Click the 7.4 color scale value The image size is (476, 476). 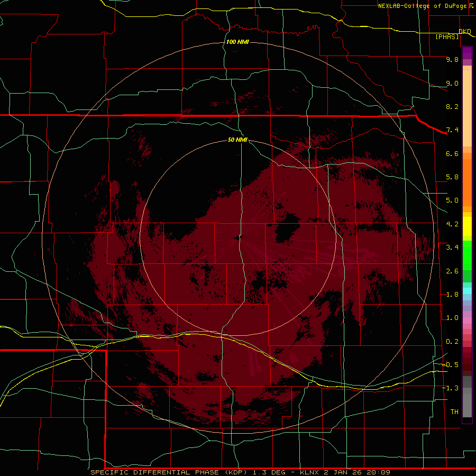point(452,130)
